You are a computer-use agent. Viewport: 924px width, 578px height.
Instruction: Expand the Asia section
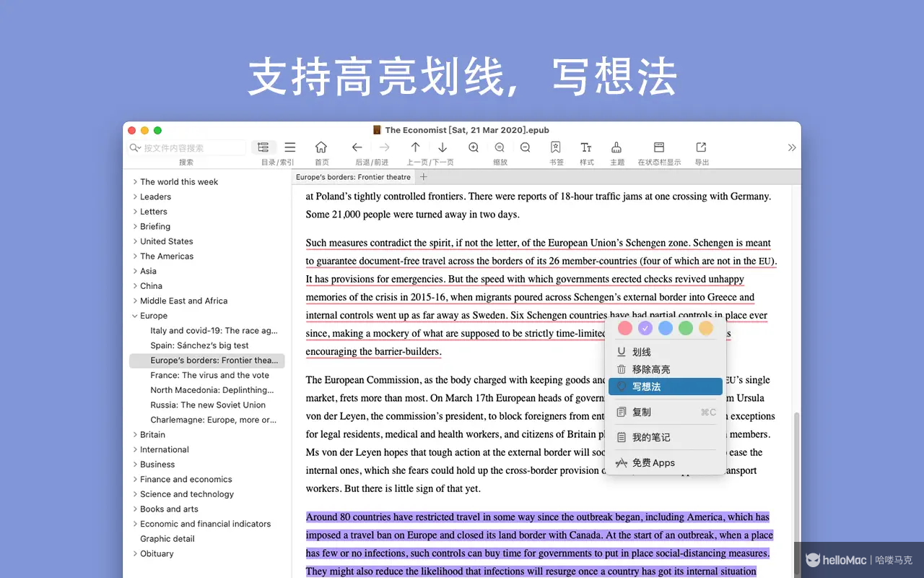[135, 271]
